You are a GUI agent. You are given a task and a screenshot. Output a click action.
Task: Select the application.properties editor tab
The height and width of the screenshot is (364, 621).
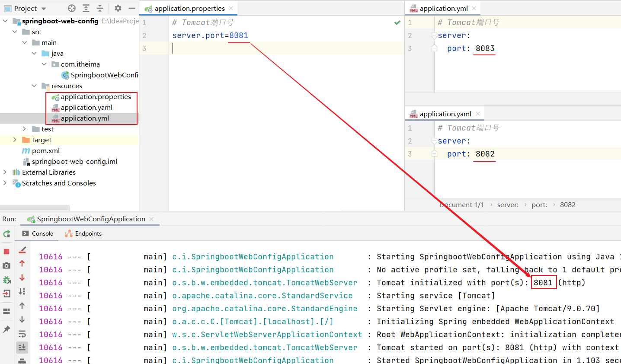[189, 8]
